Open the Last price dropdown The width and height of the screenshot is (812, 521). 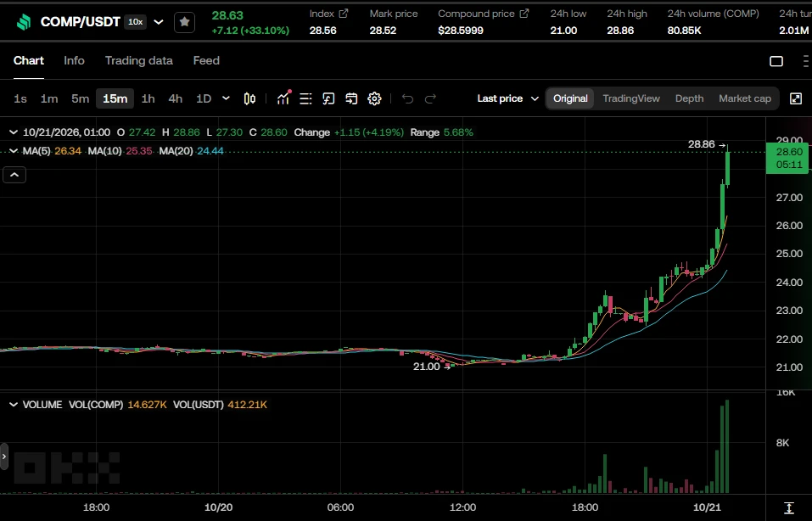point(508,98)
